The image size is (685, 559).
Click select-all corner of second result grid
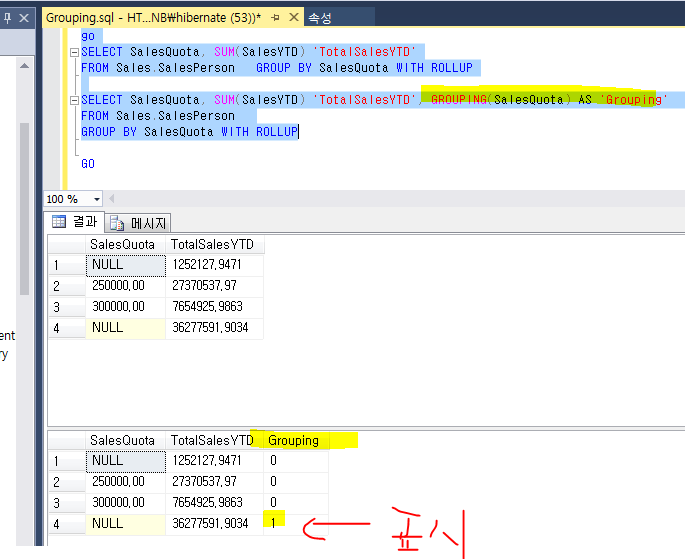67,440
